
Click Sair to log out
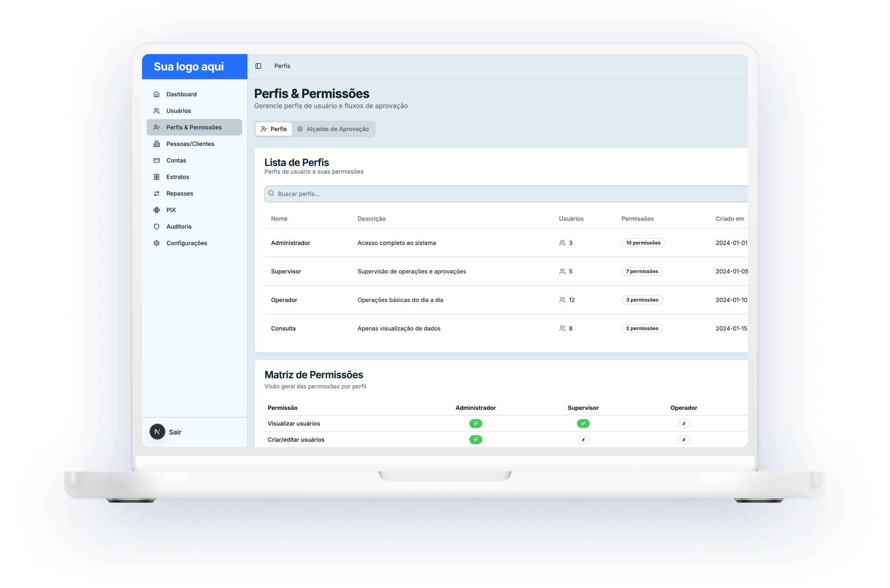[175, 432]
